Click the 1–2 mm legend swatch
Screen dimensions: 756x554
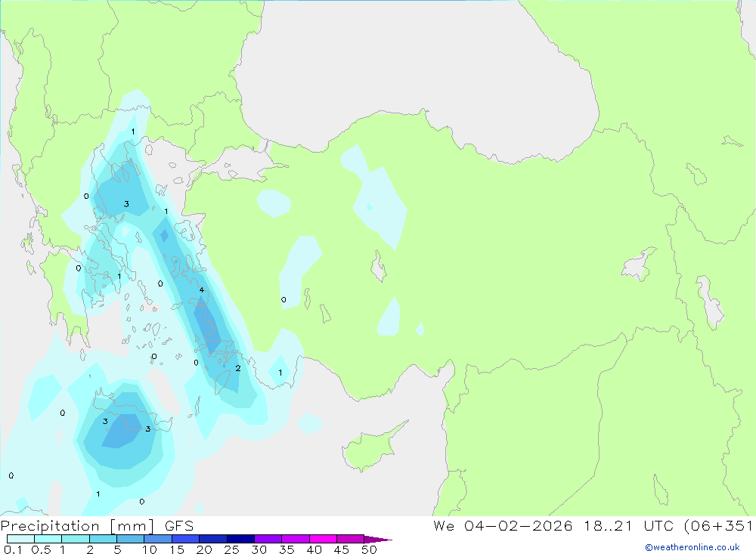tap(76, 539)
